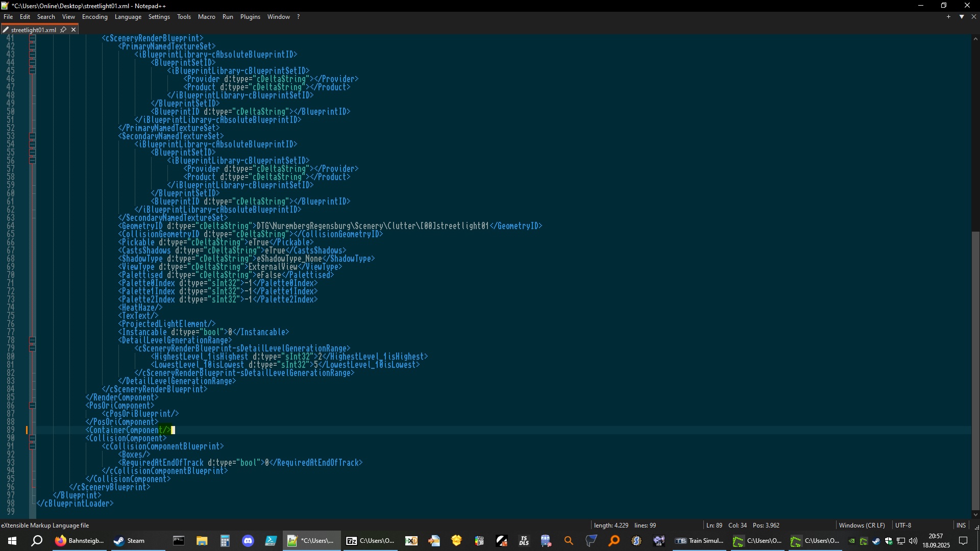The width and height of the screenshot is (980, 551).
Task: Open the Encoding menu
Action: [94, 17]
